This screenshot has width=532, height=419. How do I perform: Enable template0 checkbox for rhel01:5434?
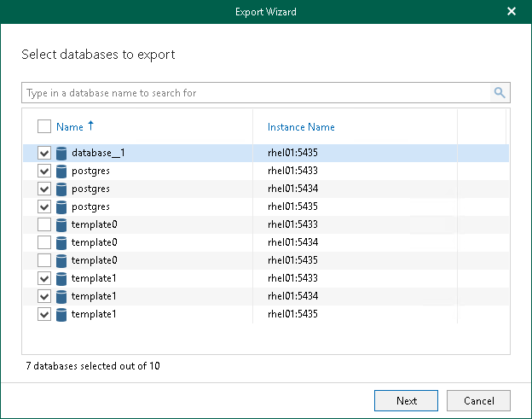click(44, 242)
